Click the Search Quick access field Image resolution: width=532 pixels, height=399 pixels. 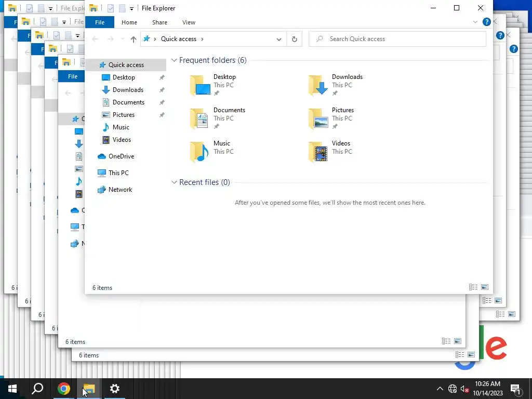click(x=397, y=39)
